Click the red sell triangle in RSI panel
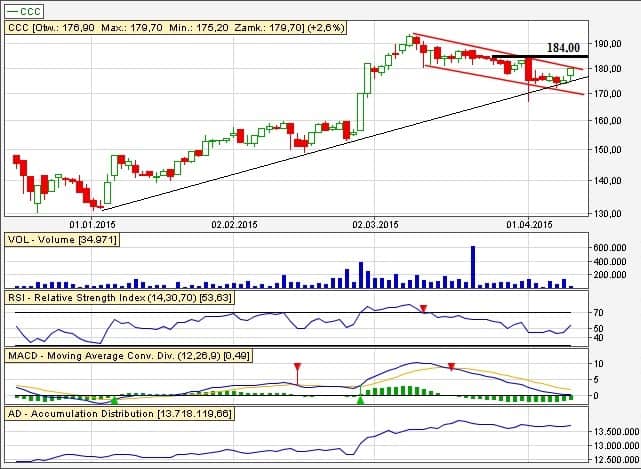Screen dimensions: 641x469 (423, 308)
